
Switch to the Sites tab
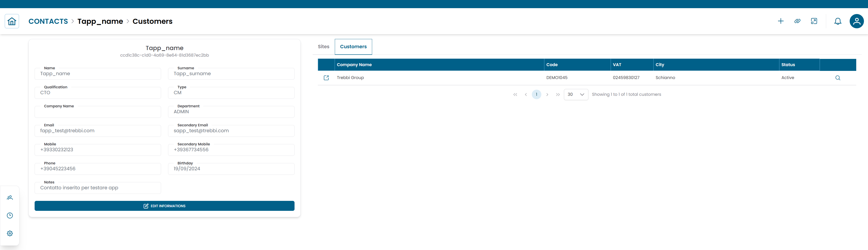tap(323, 47)
